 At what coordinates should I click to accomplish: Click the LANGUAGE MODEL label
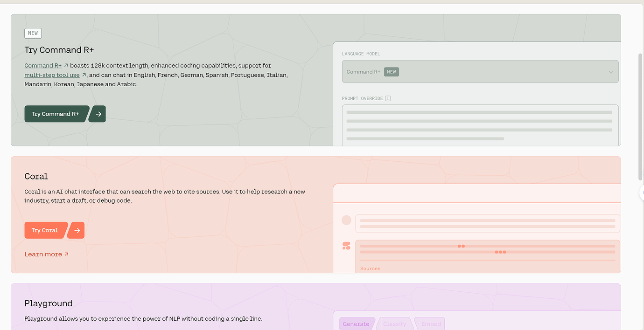(x=361, y=54)
